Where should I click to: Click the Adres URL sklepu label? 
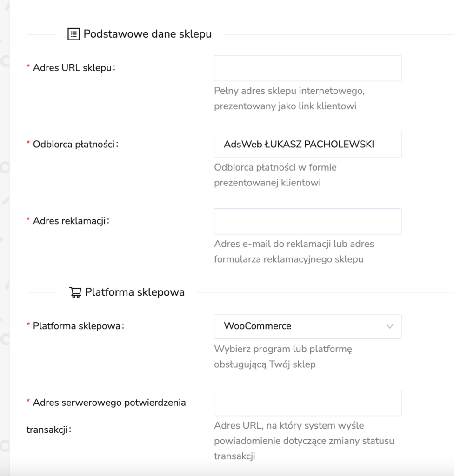(x=72, y=68)
